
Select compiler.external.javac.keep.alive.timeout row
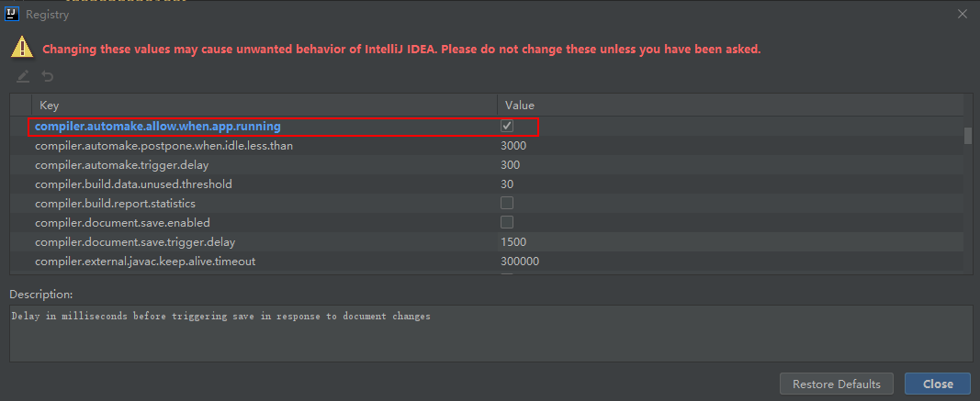point(487,262)
